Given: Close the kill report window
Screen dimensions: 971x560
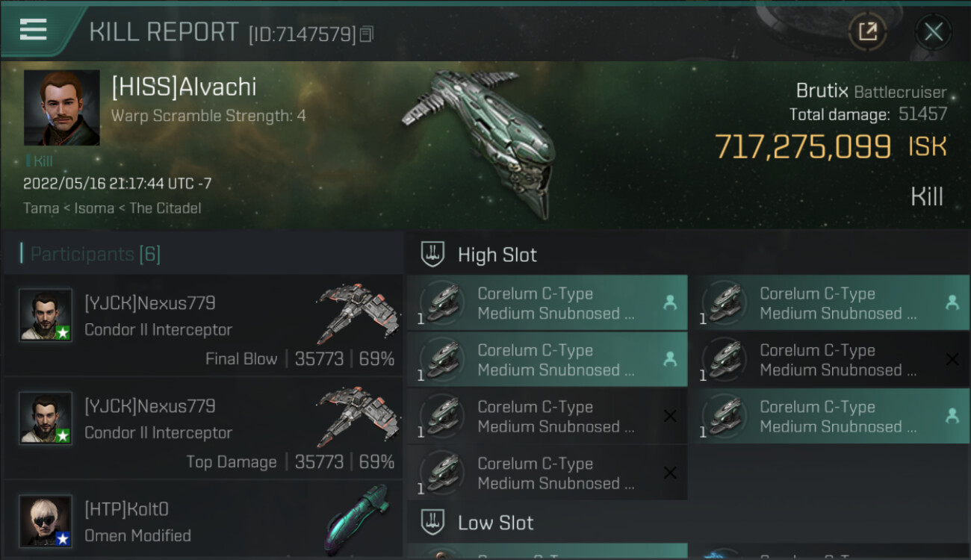Looking at the screenshot, I should pos(933,31).
